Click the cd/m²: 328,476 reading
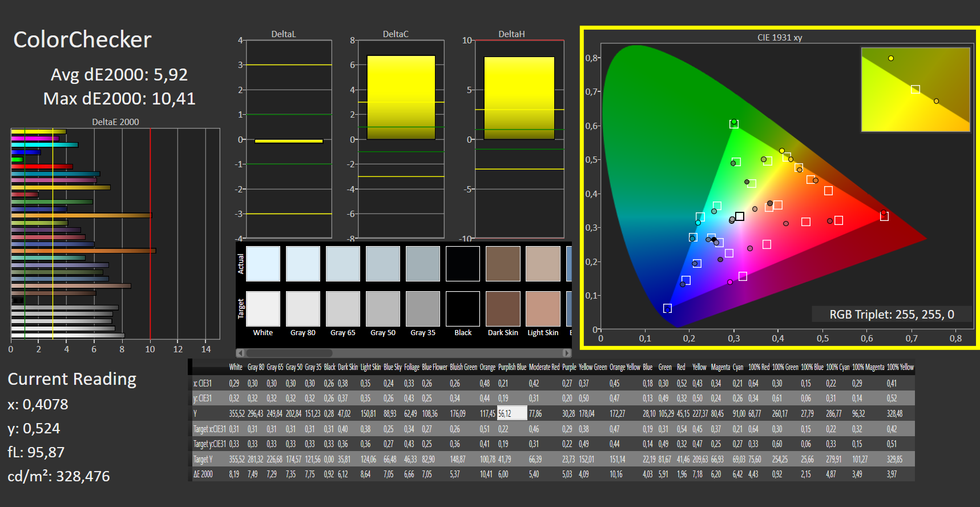This screenshot has height=507, width=980. [59, 476]
